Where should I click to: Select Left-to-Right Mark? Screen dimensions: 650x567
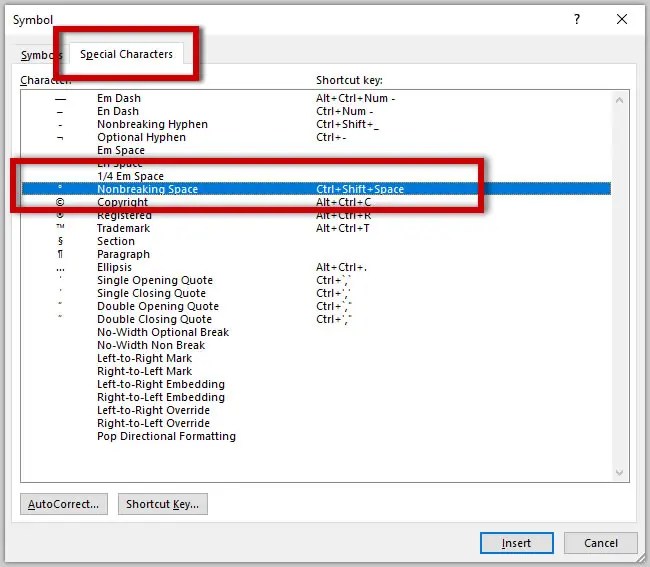pos(316,358)
